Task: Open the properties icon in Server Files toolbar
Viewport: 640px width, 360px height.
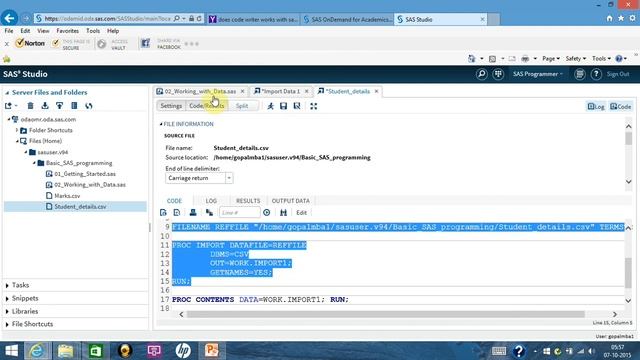Action: pyautogui.click(x=74, y=106)
